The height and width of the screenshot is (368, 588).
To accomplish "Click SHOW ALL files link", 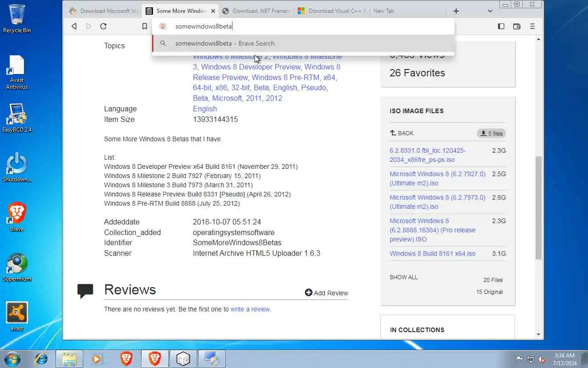I will (x=404, y=277).
